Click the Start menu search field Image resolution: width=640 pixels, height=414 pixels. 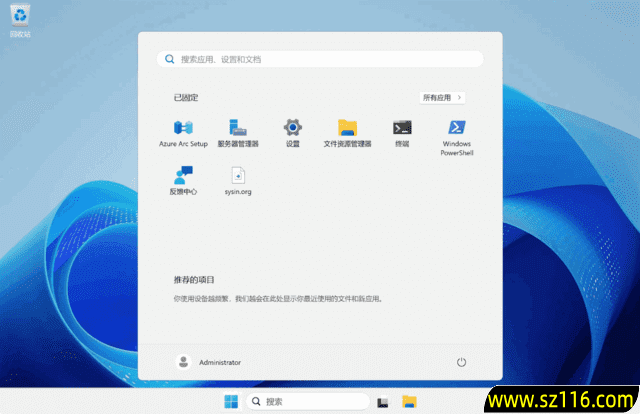pos(320,59)
